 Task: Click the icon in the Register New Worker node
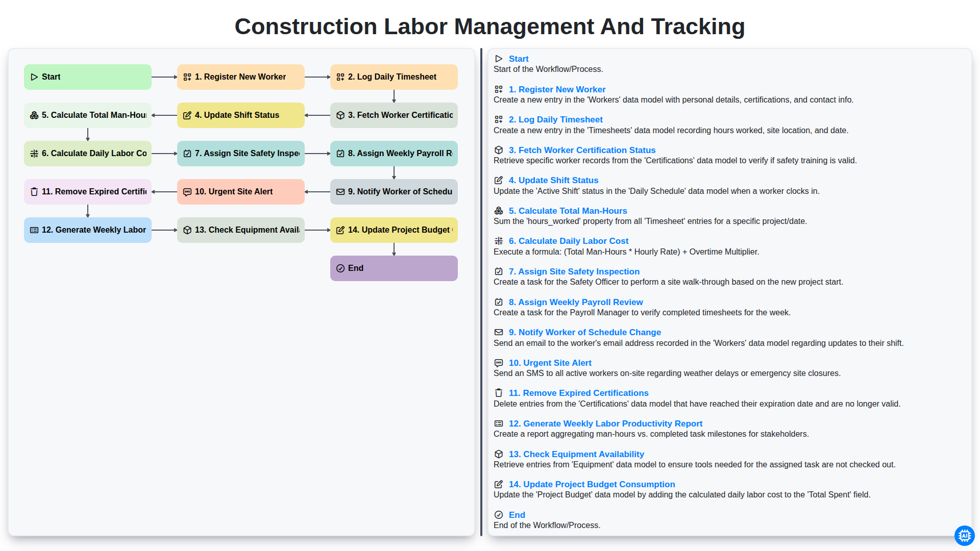click(187, 77)
